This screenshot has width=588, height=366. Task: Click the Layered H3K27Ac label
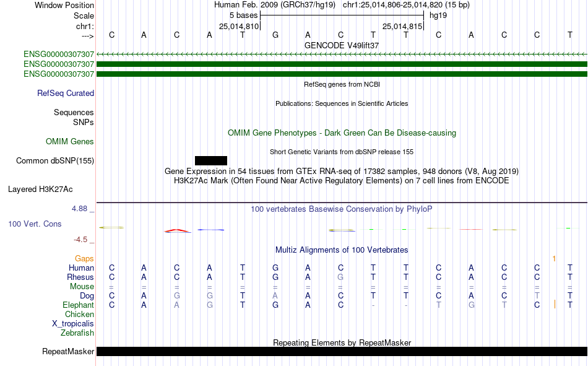pyautogui.click(x=40, y=190)
